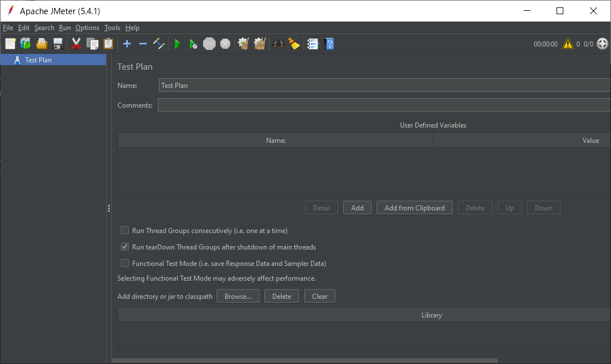Open the Tools menu
Image resolution: width=611 pixels, height=364 pixels.
(112, 28)
